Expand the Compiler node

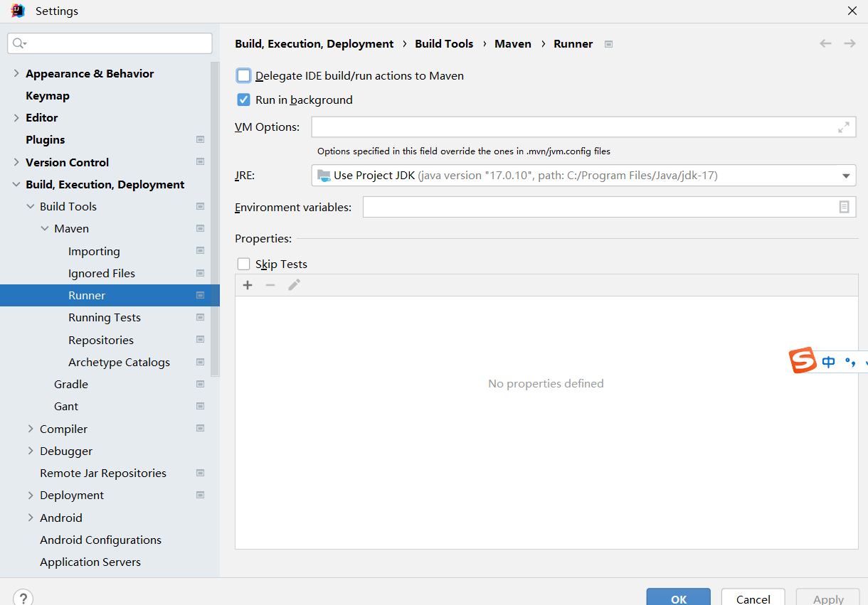coord(31,429)
